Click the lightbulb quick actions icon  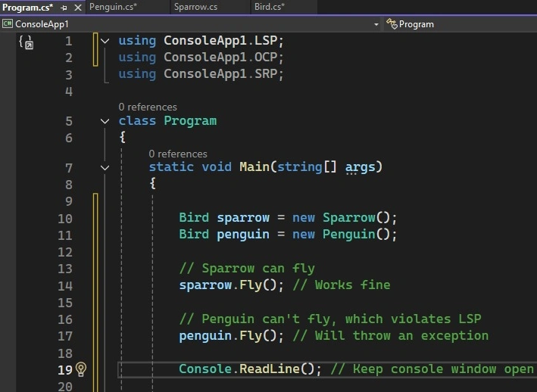click(x=81, y=369)
